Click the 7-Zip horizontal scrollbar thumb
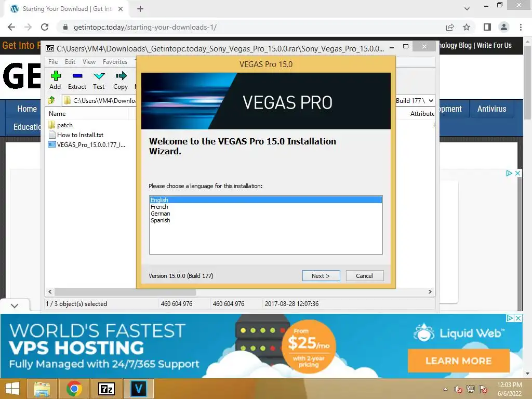The width and height of the screenshot is (532, 399). click(x=125, y=292)
